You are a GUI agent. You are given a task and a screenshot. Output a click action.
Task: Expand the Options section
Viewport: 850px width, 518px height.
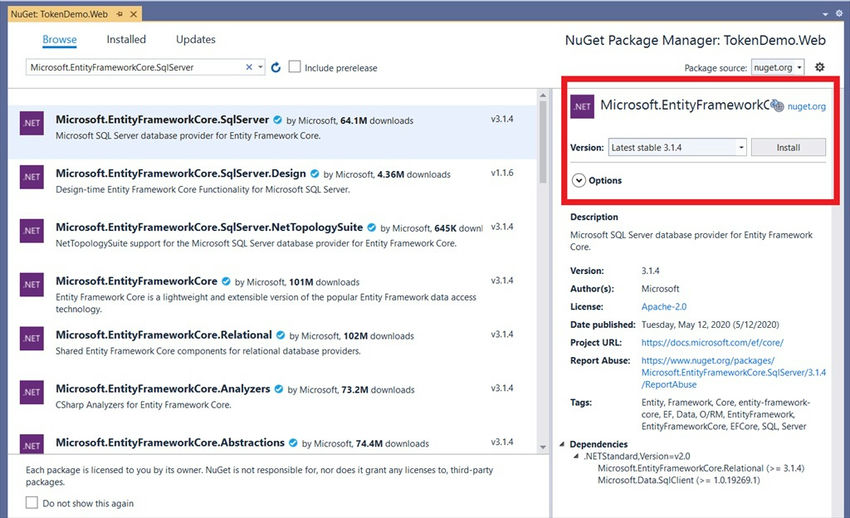point(579,180)
